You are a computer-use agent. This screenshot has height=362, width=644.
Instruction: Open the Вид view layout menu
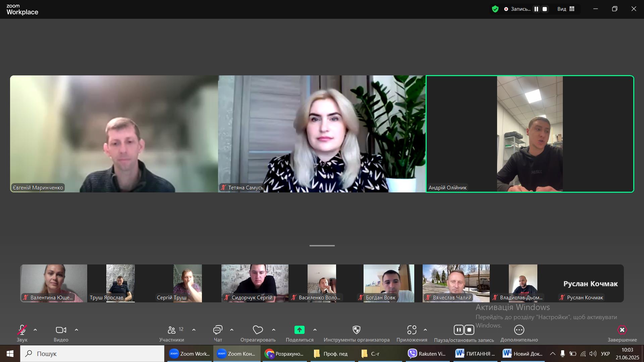click(566, 9)
